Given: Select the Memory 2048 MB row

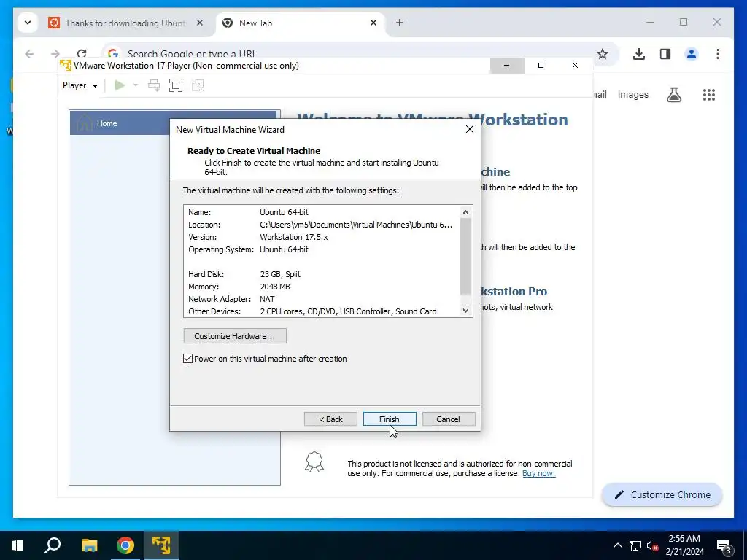Looking at the screenshot, I should tap(322, 286).
